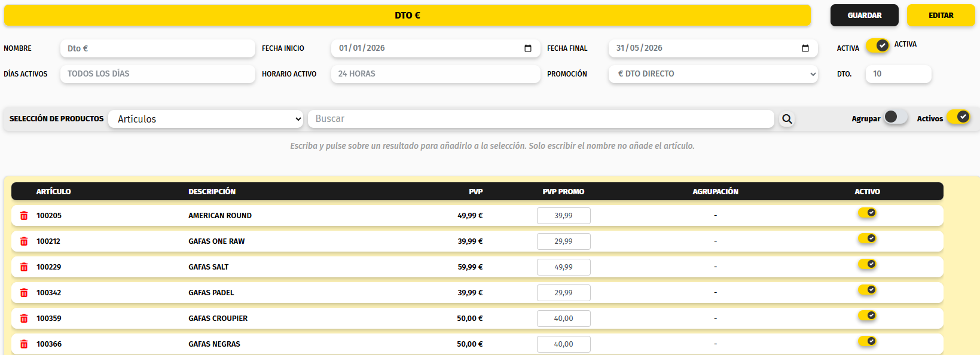Delete article 100205 with trash icon
Viewport: 980px width, 355px height.
pyautogui.click(x=24, y=216)
